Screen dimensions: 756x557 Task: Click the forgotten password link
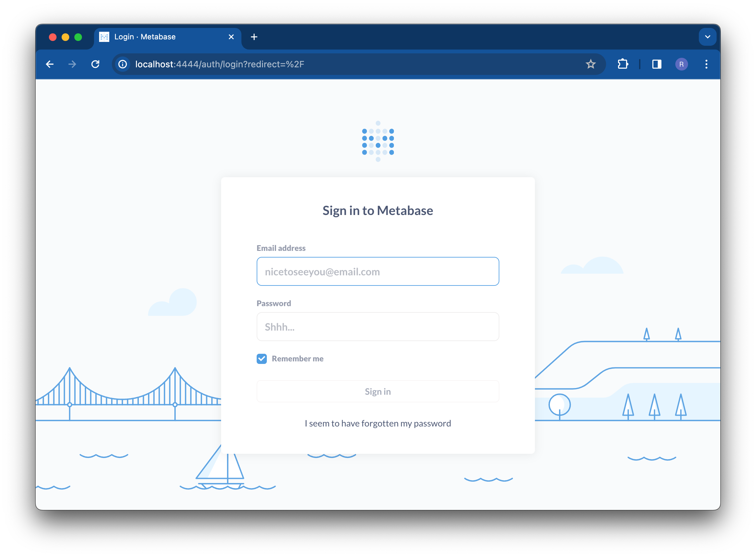(378, 424)
